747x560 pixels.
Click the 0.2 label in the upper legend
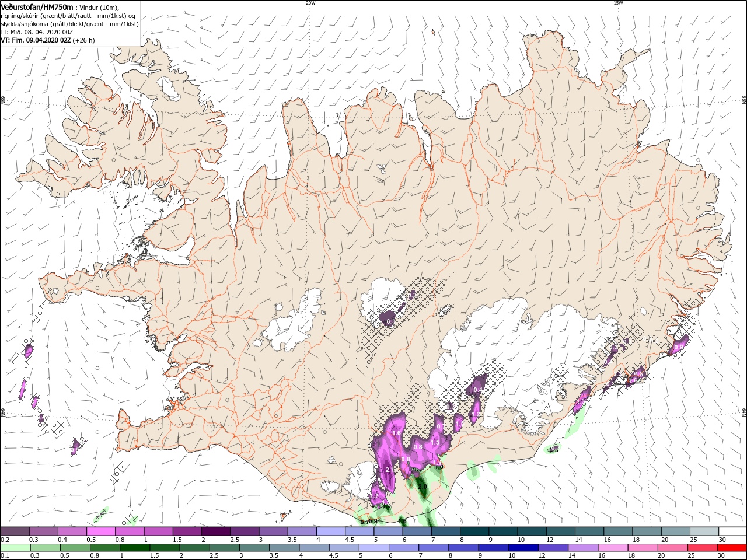click(5, 540)
